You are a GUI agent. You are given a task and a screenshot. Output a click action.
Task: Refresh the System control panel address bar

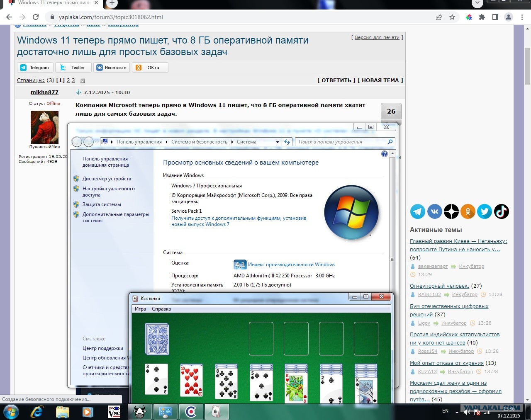[287, 142]
